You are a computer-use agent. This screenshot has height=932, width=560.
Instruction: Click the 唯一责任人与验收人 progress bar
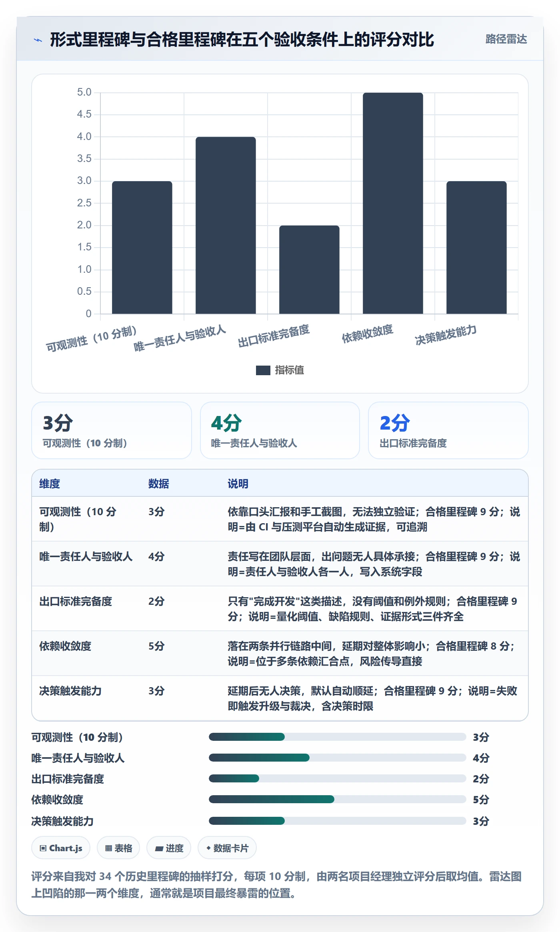point(338,758)
